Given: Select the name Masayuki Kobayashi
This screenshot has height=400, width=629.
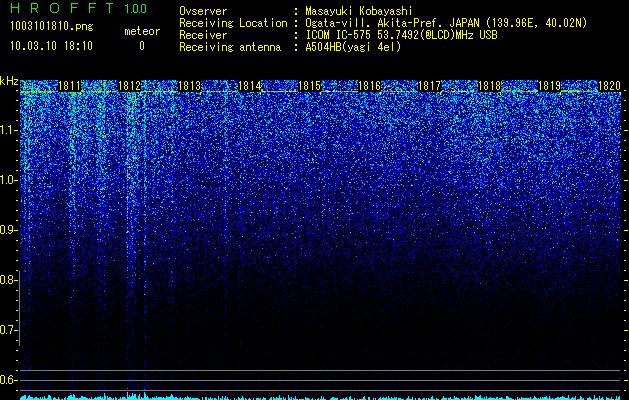Looking at the screenshot, I should (359, 11).
